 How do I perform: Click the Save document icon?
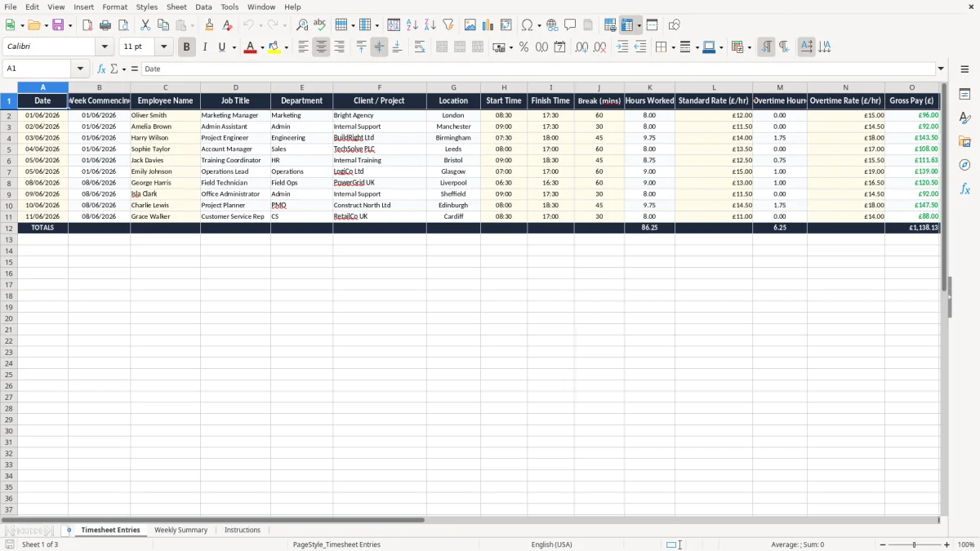[58, 25]
